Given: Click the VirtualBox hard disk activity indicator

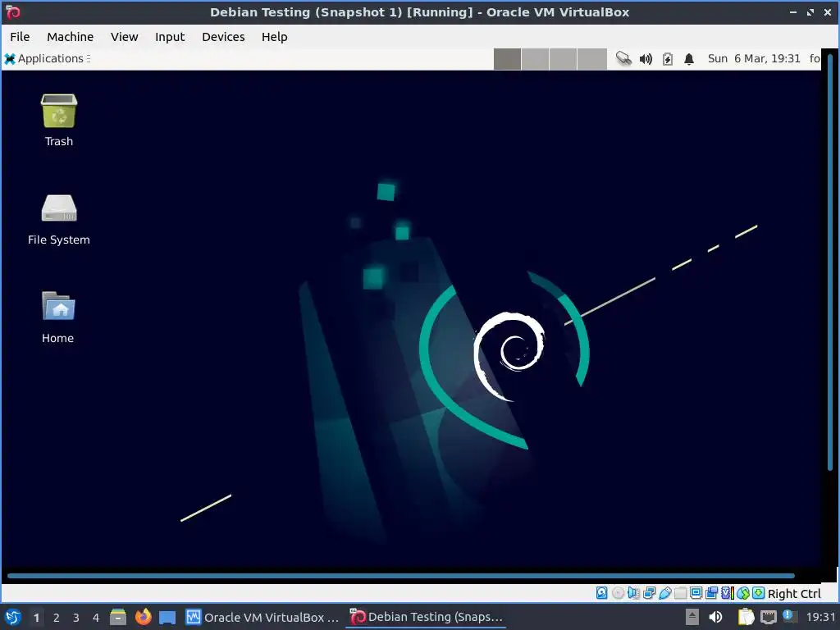Looking at the screenshot, I should coord(601,593).
